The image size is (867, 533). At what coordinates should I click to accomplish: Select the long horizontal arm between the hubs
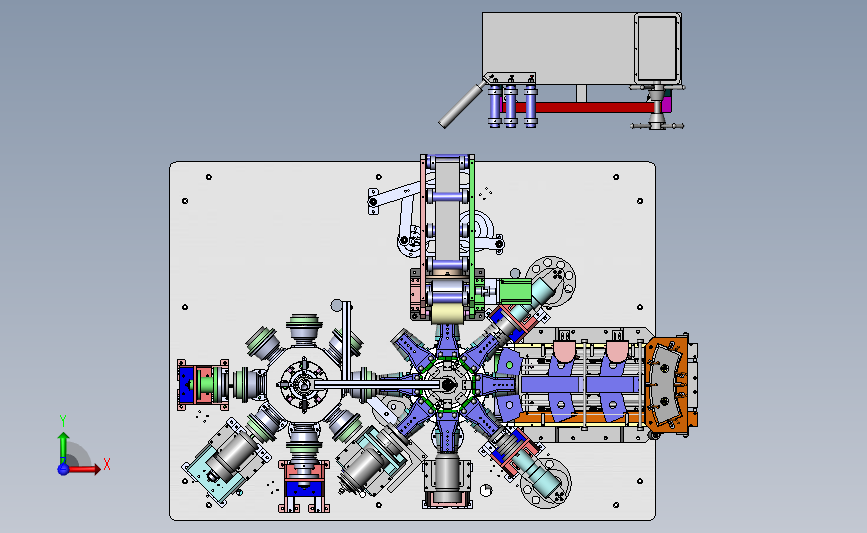pyautogui.click(x=377, y=384)
